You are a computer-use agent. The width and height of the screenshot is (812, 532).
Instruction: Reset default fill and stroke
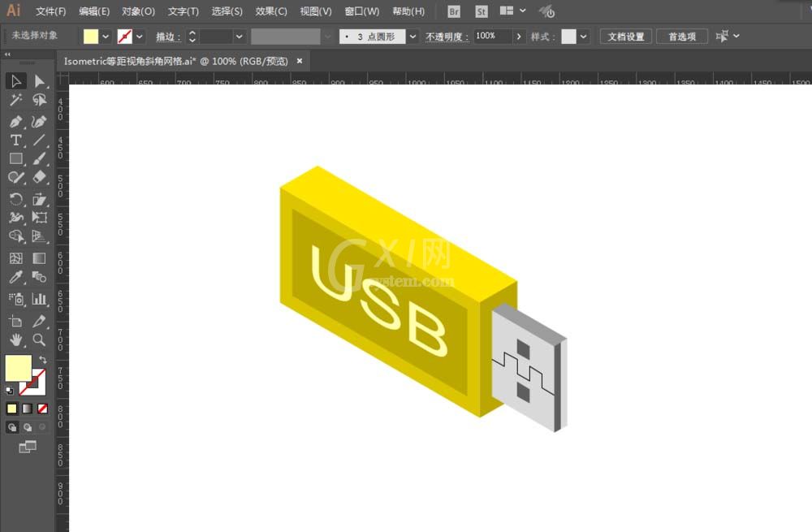click(x=9, y=390)
